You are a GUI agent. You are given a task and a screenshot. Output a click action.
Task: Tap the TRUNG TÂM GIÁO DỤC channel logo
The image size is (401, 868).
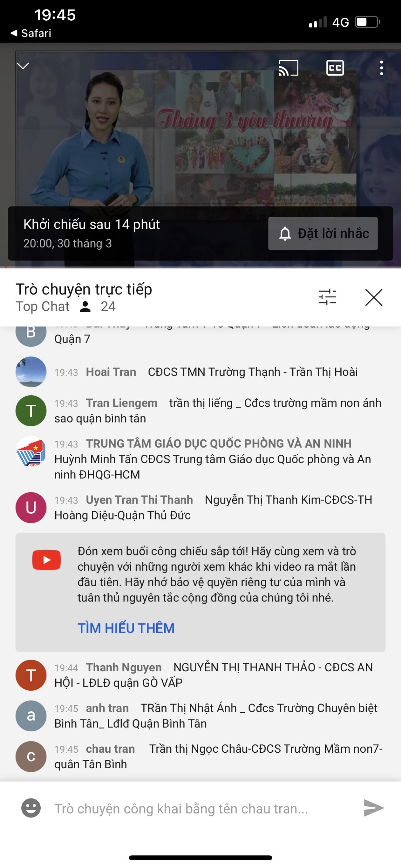point(31,452)
